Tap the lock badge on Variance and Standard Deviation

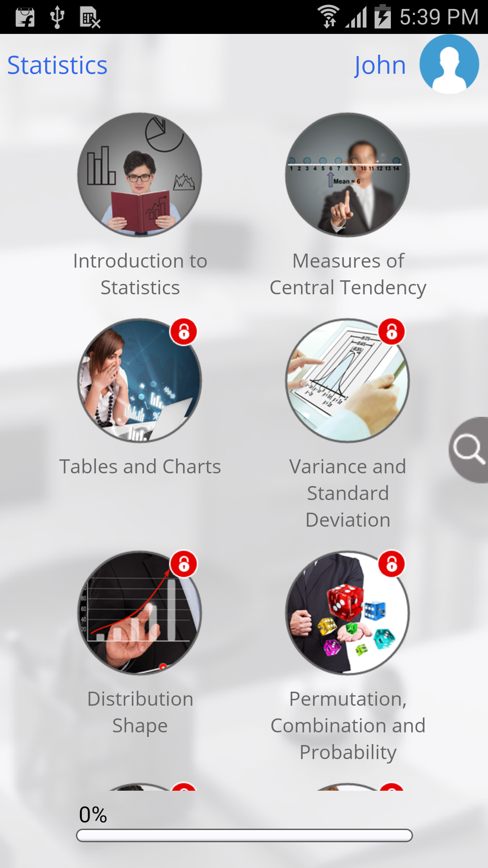click(391, 332)
